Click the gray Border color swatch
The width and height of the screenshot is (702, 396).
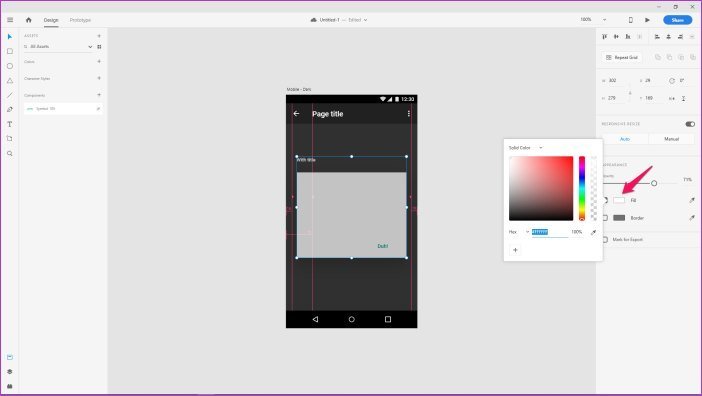point(619,218)
